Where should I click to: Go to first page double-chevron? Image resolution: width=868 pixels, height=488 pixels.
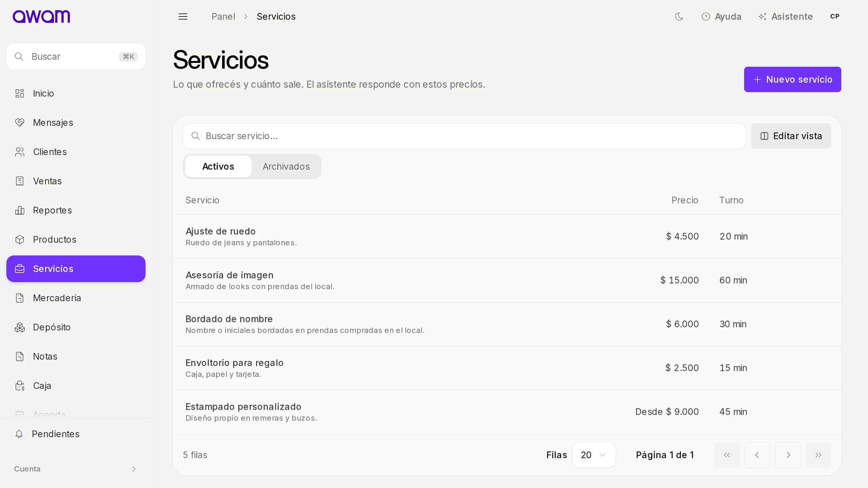pyautogui.click(x=727, y=455)
